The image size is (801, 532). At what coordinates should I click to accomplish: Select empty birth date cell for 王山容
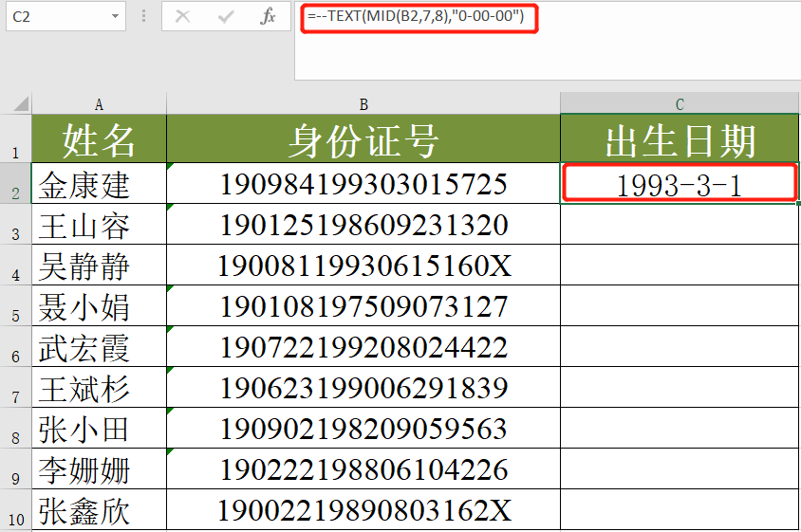(680, 224)
